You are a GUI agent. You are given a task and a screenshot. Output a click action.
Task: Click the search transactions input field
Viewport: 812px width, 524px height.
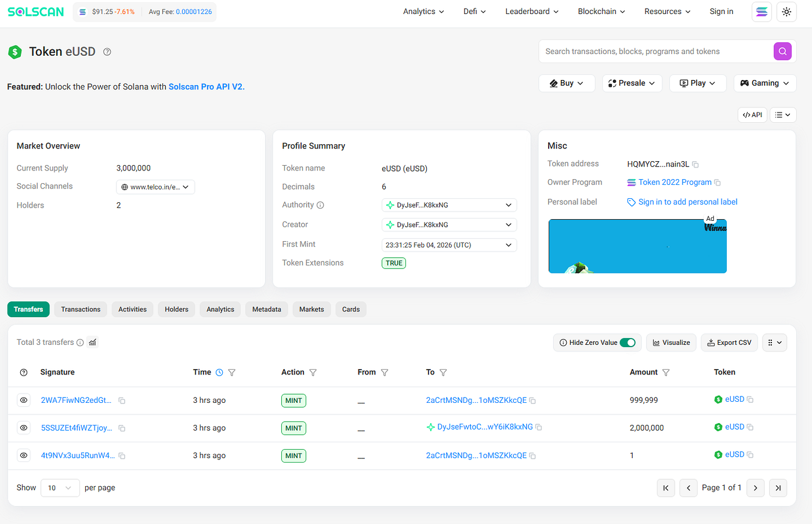pos(656,52)
